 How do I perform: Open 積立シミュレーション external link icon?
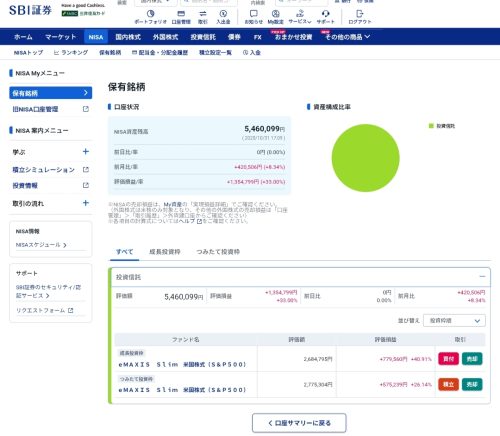[86, 170]
